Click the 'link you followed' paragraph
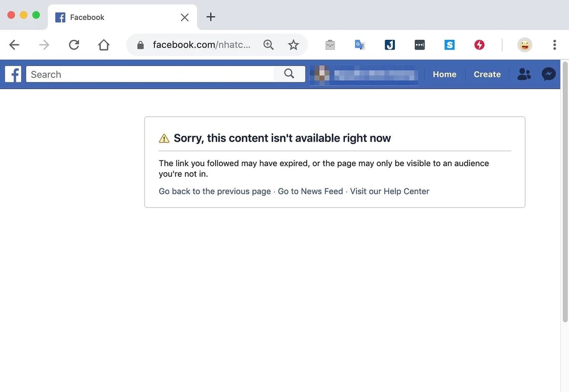Screen dimensions: 569x392 click(324, 168)
